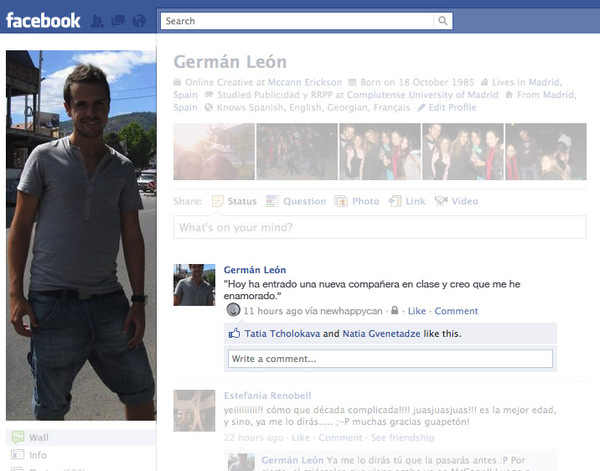
Task: Open Germán León post author link
Action: coord(254,270)
